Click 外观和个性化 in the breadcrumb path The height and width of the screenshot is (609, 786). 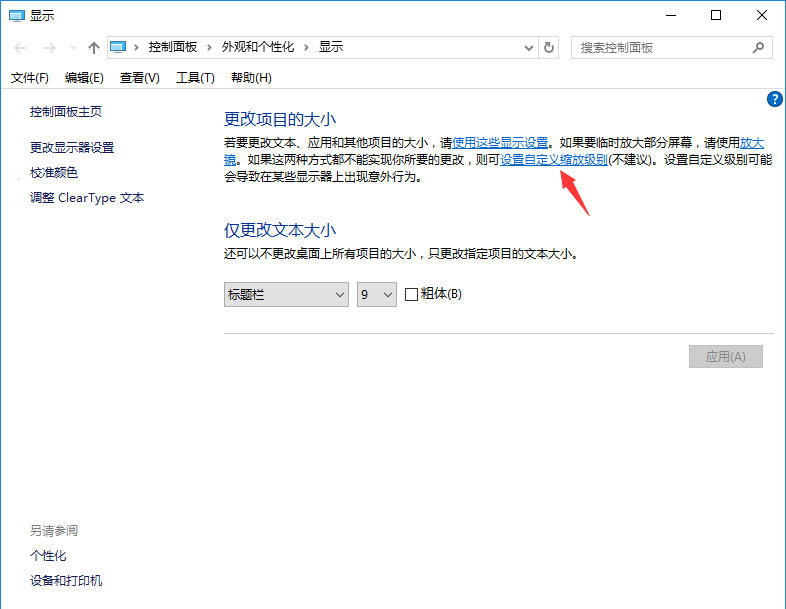tap(258, 47)
